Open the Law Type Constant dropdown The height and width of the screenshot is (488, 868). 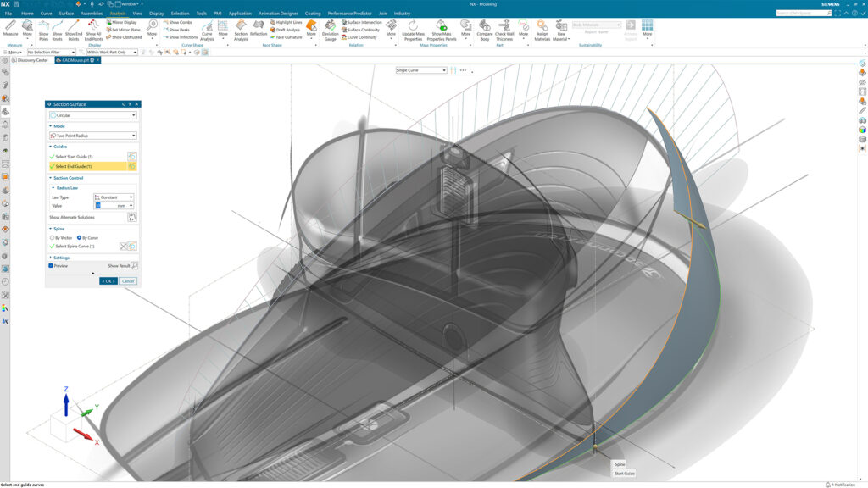point(114,197)
